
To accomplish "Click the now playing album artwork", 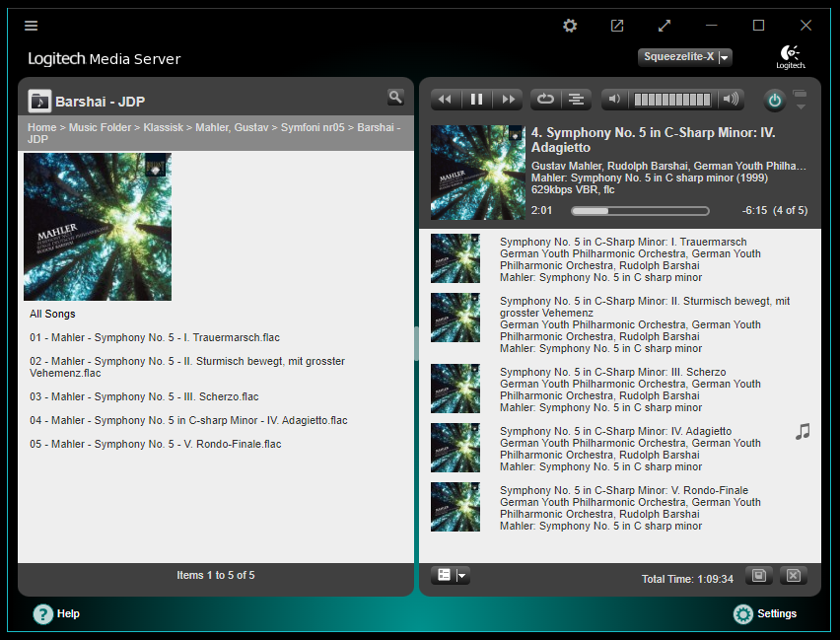I will pos(478,173).
